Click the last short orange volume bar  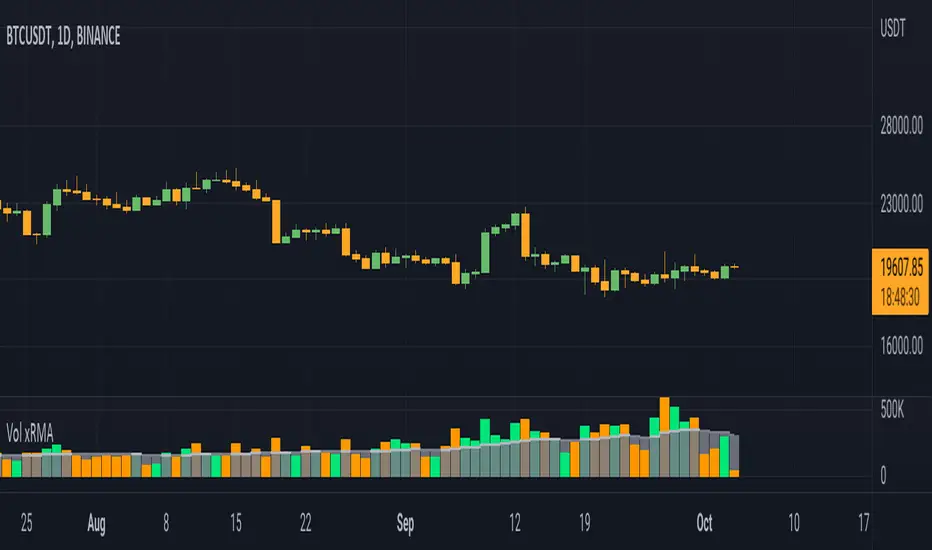[735, 472]
